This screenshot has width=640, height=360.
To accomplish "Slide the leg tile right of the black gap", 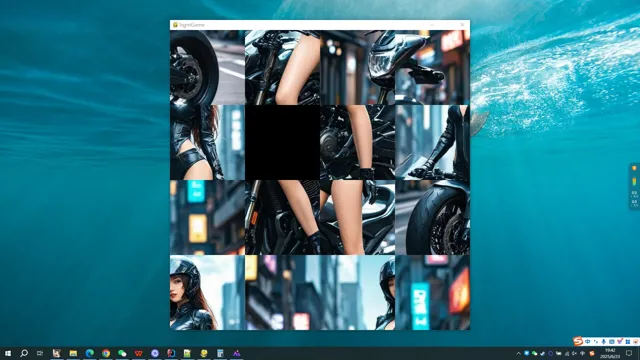I will coord(358,142).
